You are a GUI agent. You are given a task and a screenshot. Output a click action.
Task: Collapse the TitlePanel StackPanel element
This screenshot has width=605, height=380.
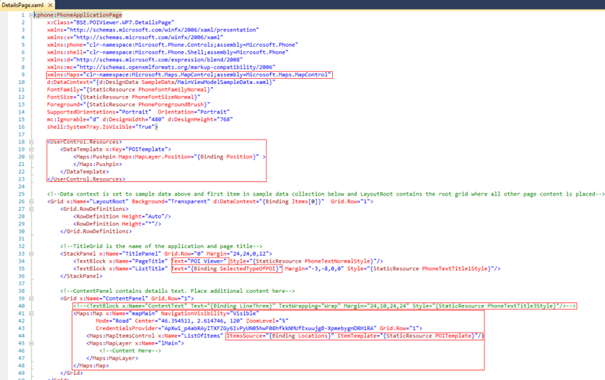point(31,254)
